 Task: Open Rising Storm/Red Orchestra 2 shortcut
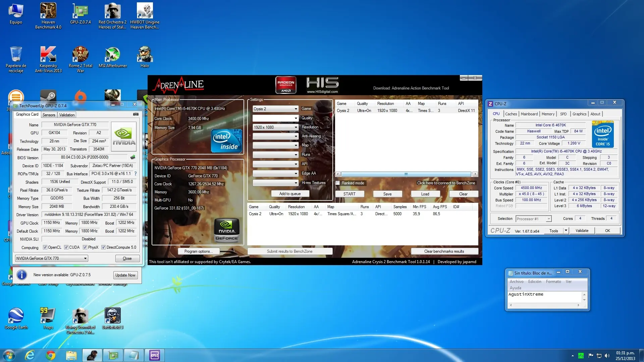click(x=80, y=321)
